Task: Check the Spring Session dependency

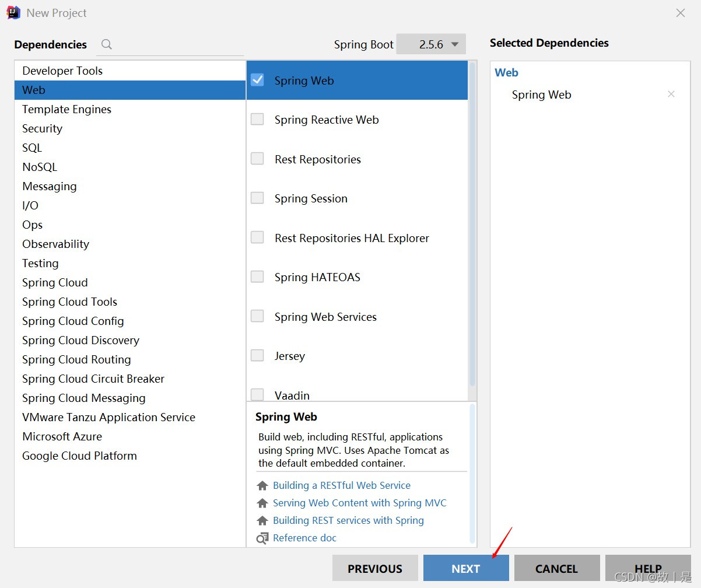Action: pos(257,198)
